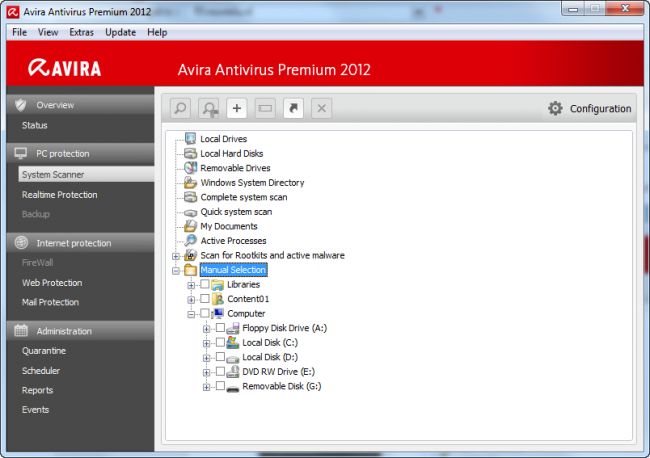
Task: Open Realtime Protection section
Action: [x=60, y=195]
